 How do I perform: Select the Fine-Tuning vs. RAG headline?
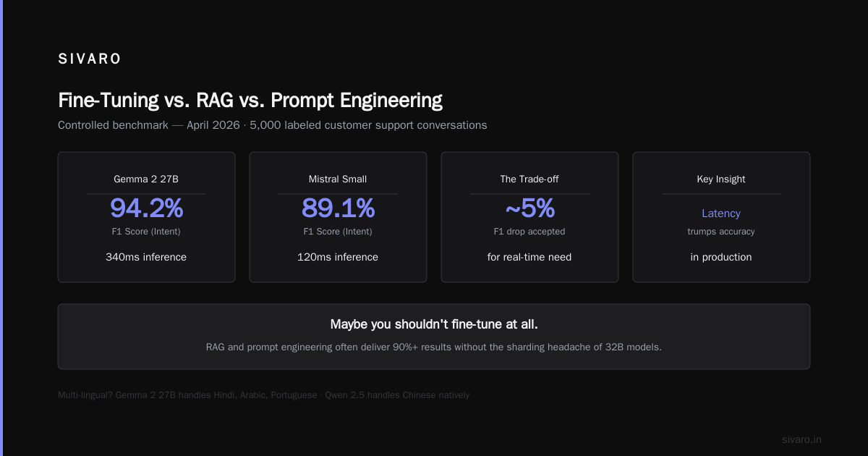click(x=250, y=100)
